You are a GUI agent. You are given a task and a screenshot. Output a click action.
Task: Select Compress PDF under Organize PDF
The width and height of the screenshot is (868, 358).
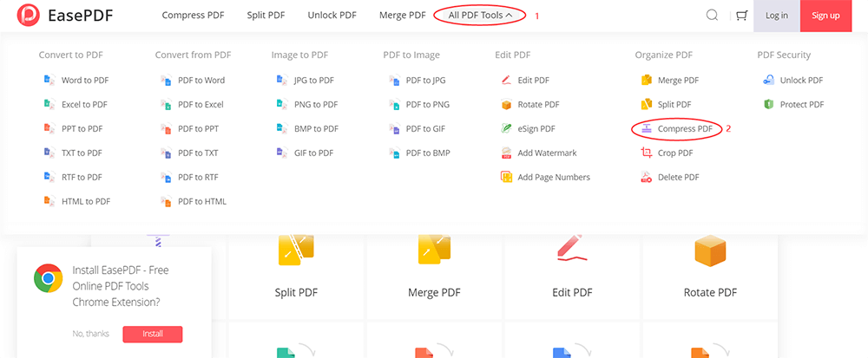pos(684,129)
